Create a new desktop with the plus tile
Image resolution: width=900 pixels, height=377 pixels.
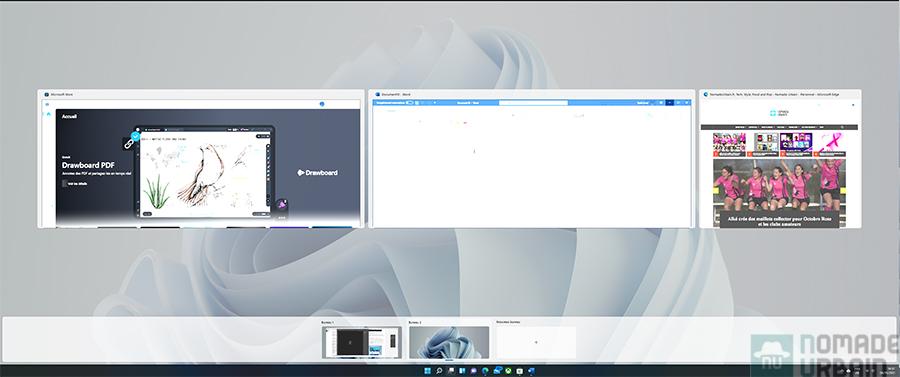(536, 343)
